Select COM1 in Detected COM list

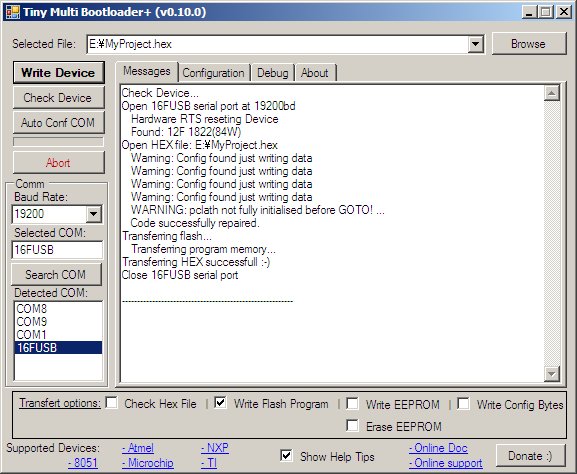(58, 334)
